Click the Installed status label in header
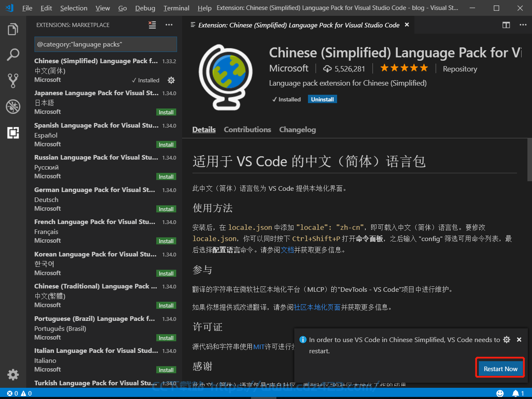This screenshot has height=399, width=532. pos(286,99)
